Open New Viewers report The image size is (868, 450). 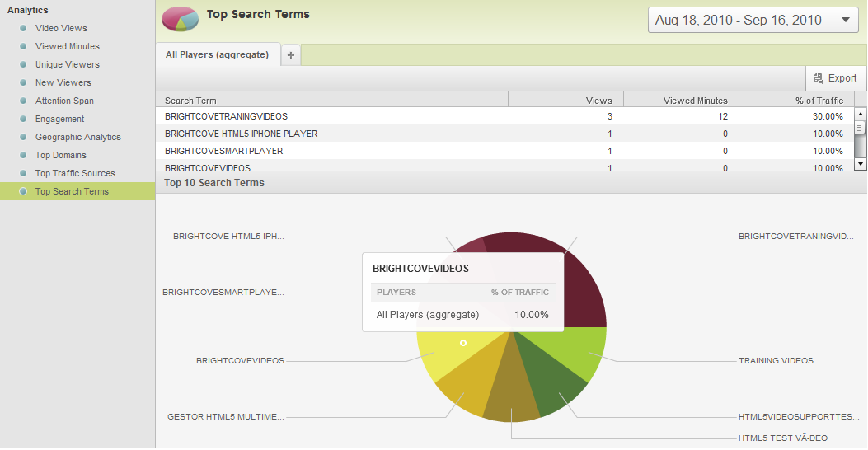point(63,83)
